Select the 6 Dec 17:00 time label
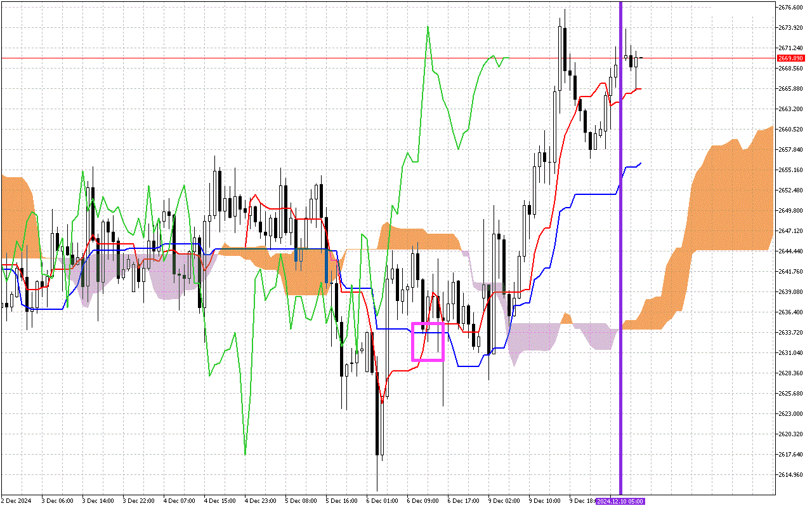This screenshot has width=812, height=508. click(x=463, y=501)
